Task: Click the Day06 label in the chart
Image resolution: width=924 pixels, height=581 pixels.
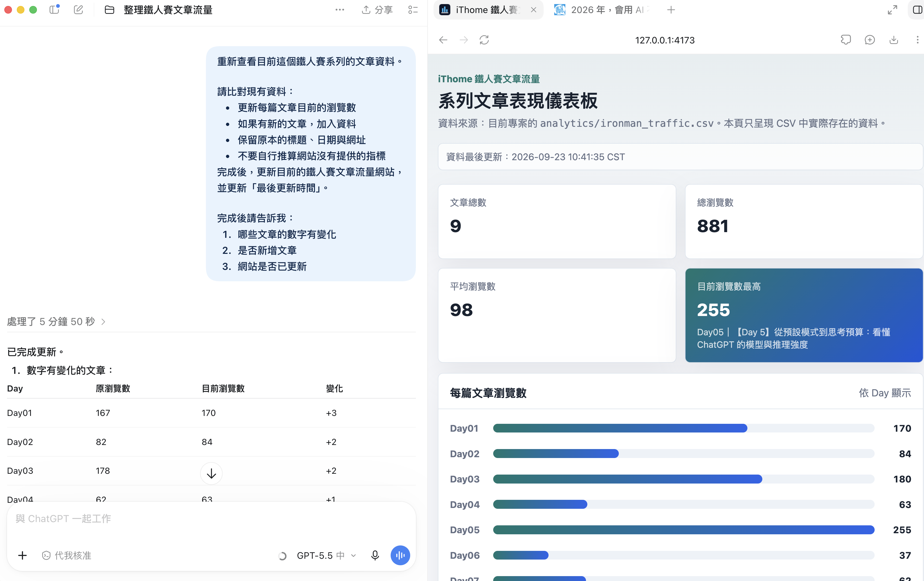Action: coord(465,555)
